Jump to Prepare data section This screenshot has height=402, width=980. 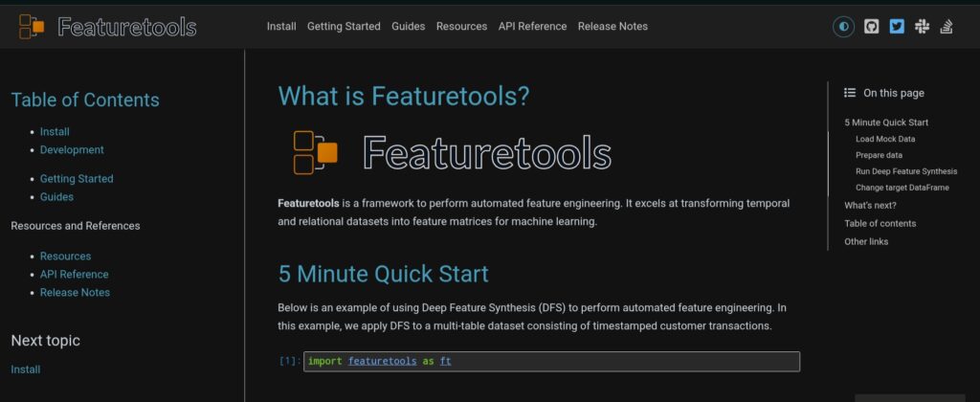(x=879, y=155)
